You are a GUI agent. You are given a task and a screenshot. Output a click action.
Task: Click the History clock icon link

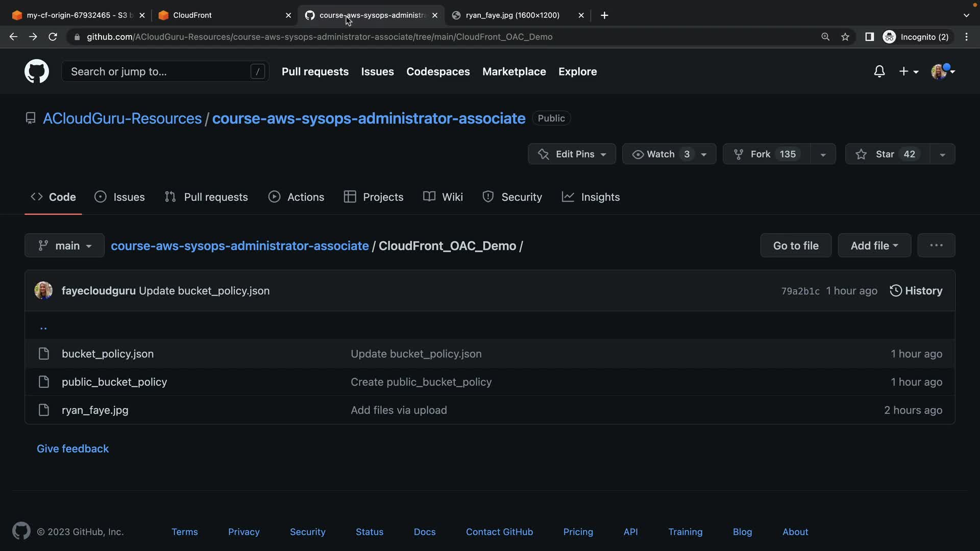(916, 291)
